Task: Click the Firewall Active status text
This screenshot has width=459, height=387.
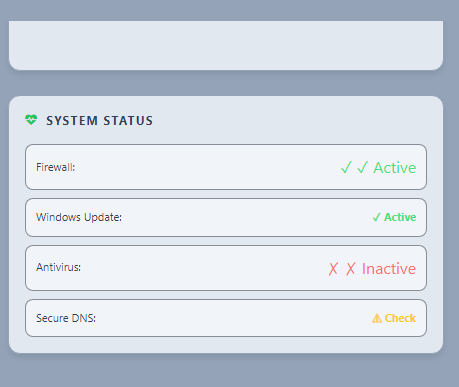Action: tap(395, 167)
